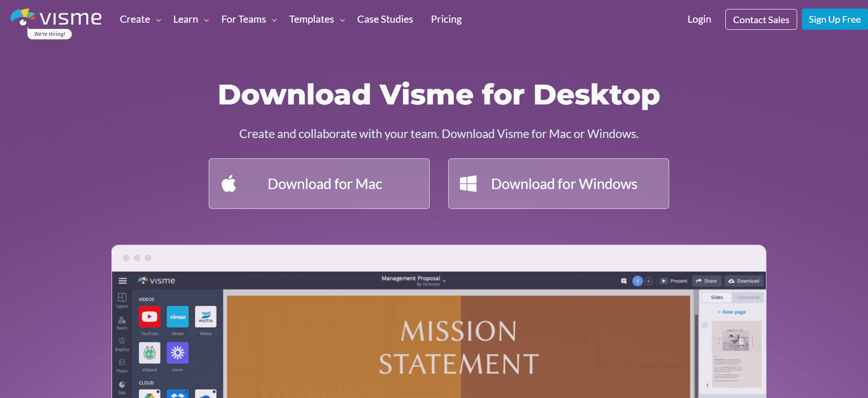Open the hamburger menu in the editor
Viewport: 868px width, 398px height.
click(123, 281)
